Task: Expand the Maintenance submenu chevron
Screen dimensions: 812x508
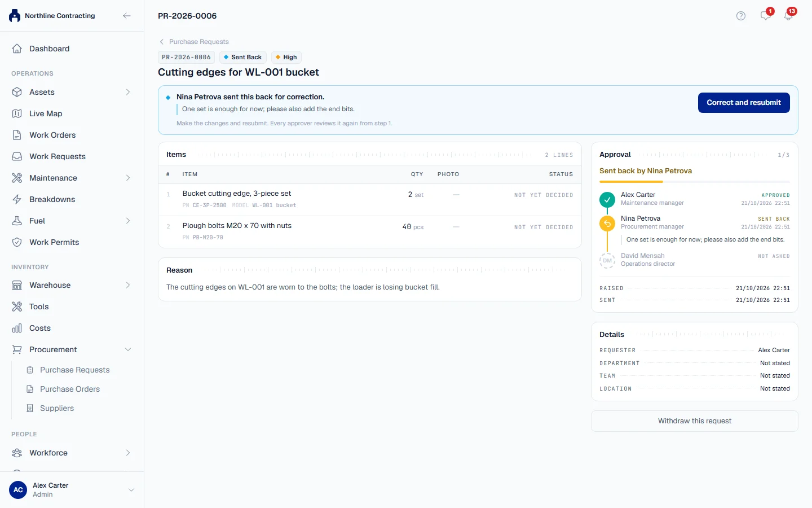Action: tap(128, 178)
